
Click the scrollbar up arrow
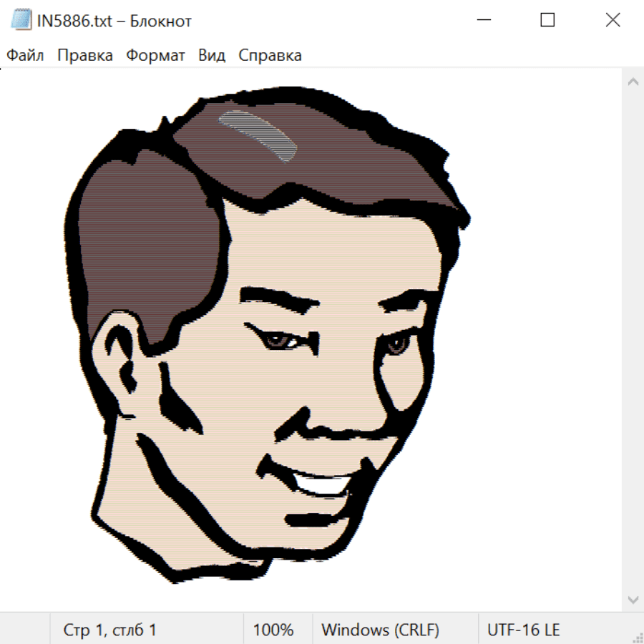click(x=633, y=82)
